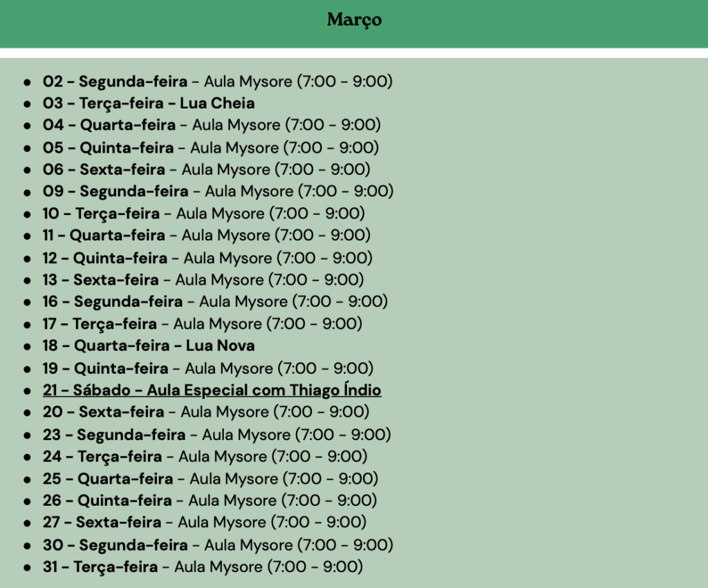Click the 04 - Quarta-feira schedule line

click(x=212, y=125)
